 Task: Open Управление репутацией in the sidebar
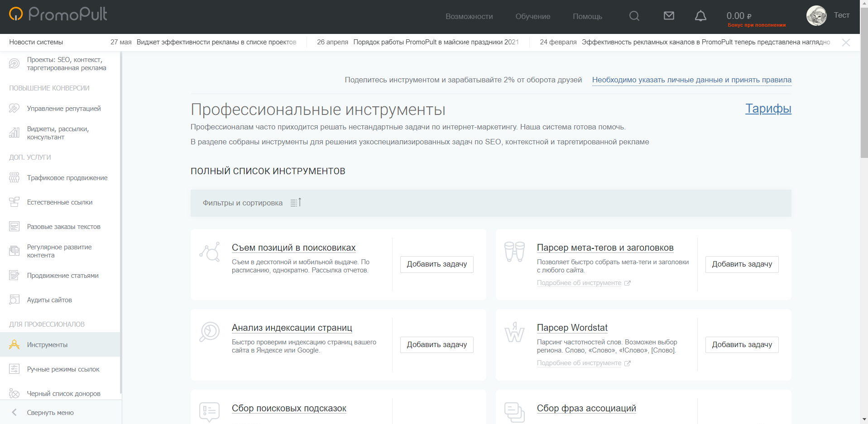[x=64, y=109]
